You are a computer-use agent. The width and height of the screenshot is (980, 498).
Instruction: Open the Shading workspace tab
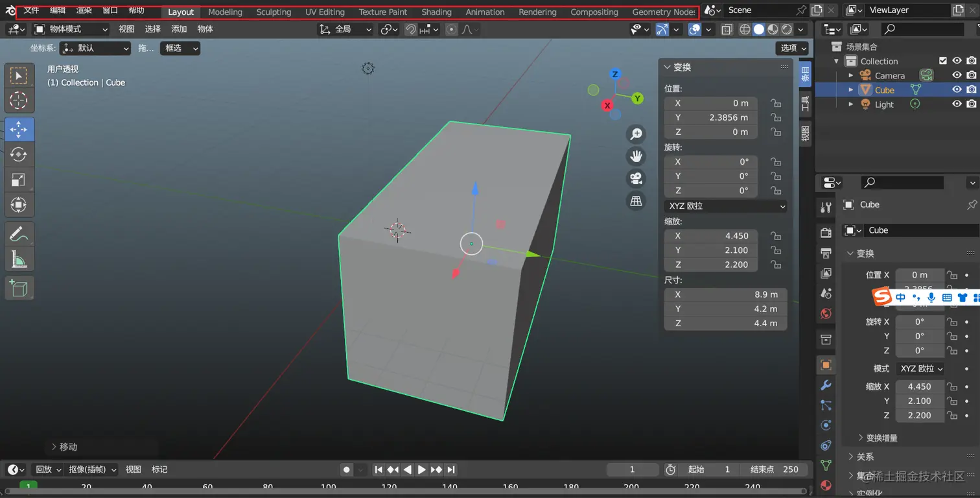tap(436, 12)
